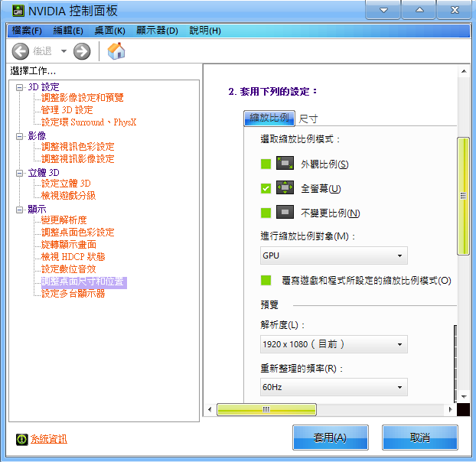Screen dimensions: 476x462
Task: Collapse the 顯示 tree node
Action: tap(20, 210)
